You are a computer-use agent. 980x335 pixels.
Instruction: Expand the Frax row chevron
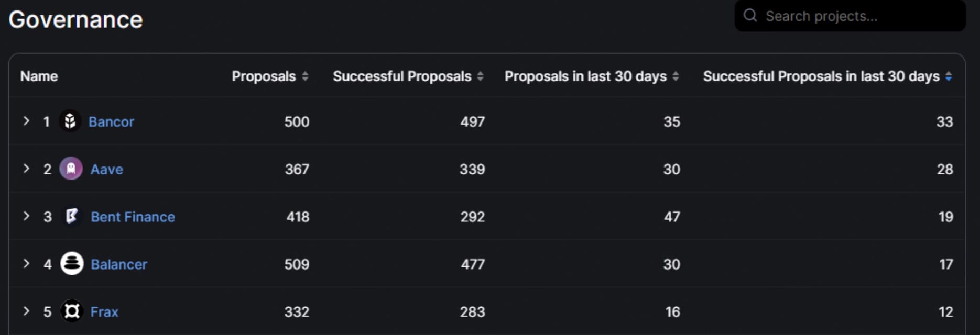pyautogui.click(x=26, y=311)
